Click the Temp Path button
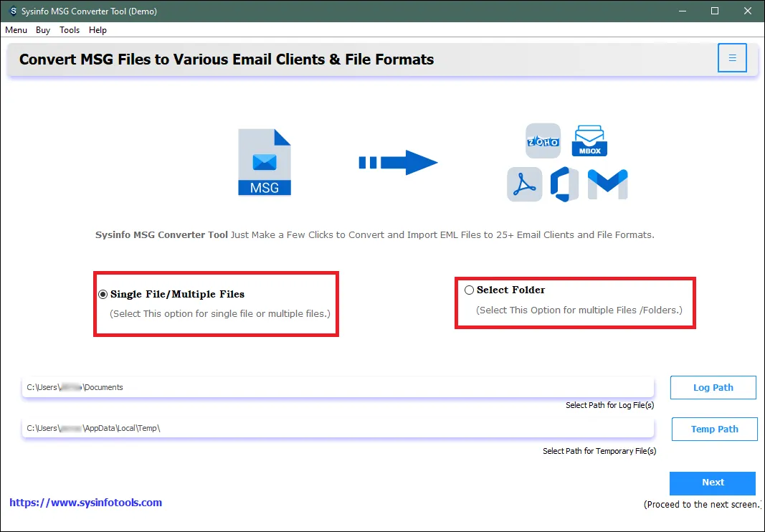Image resolution: width=765 pixels, height=532 pixels. [x=714, y=429]
